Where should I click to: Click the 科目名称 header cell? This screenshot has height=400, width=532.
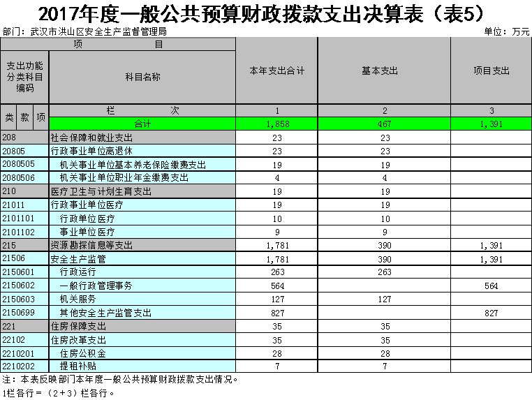[142, 77]
